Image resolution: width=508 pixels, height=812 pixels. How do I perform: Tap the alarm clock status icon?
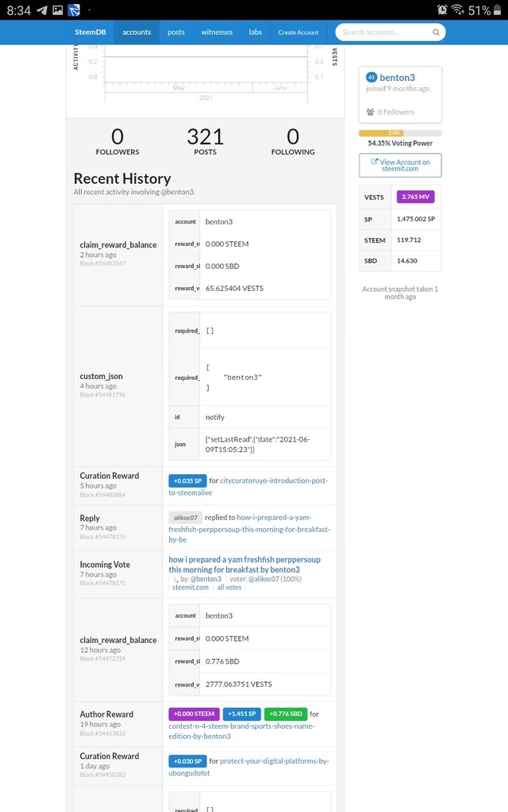(x=442, y=10)
